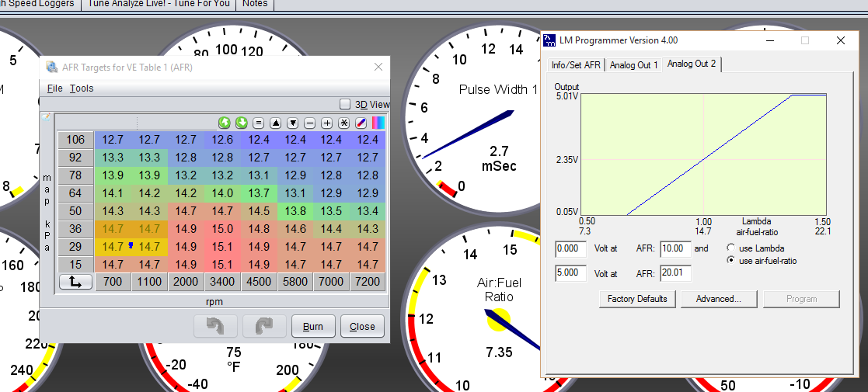This screenshot has width=868, height=392.
Task: Select the 14.0 cell in the AFR table
Action: tap(222, 193)
